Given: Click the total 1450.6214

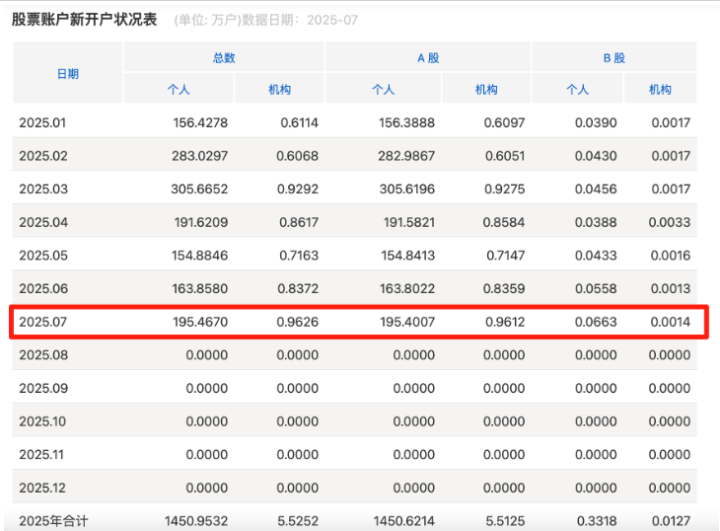Looking at the screenshot, I should coord(404,521).
